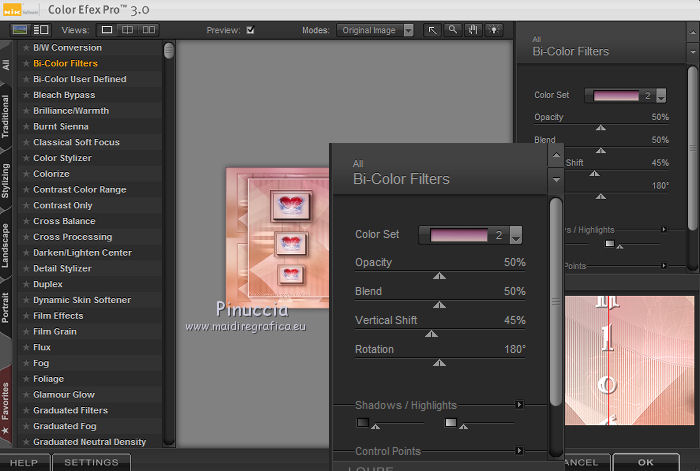Click down arrow beside right sidebar Bi-Color Filters title
700x471 pixels.
click(x=693, y=52)
